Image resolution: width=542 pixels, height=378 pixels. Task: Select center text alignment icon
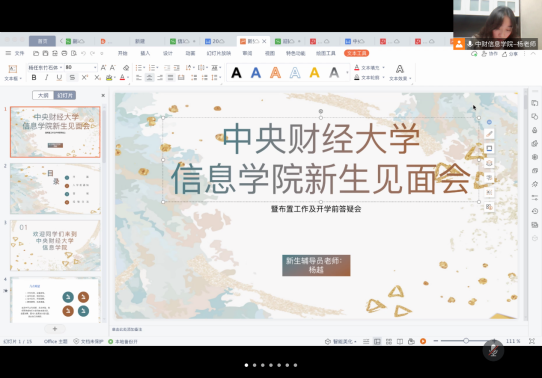pos(149,78)
